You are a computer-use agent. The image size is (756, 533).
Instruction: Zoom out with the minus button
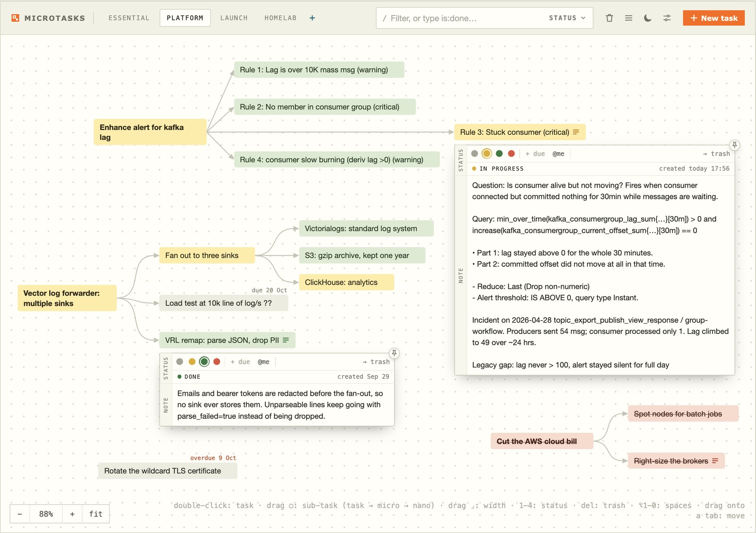tap(20, 514)
